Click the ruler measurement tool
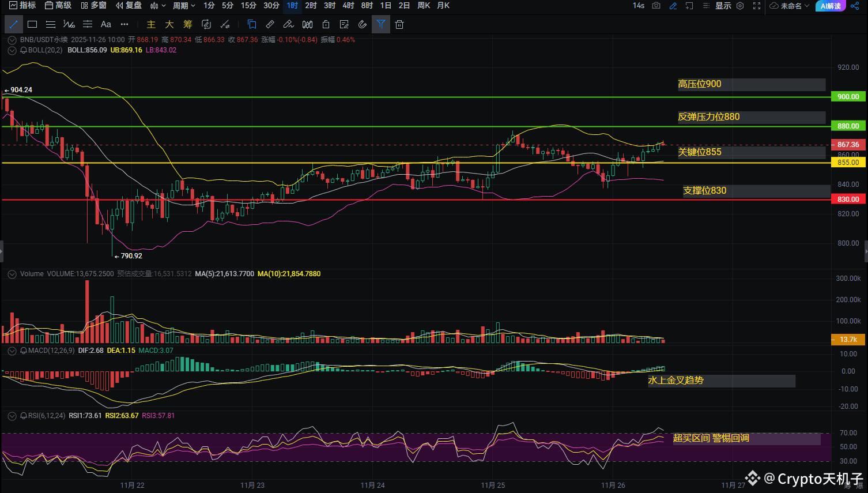 [270, 24]
